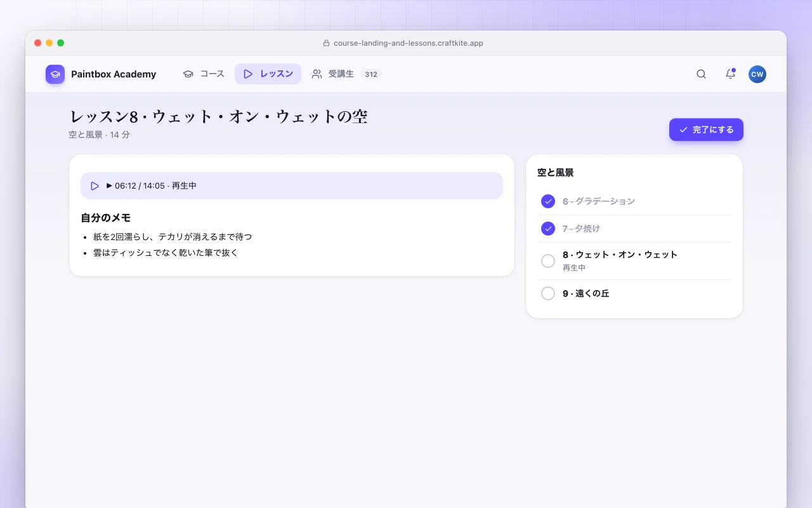
Task: Click the レッスン8 page title
Action: pyautogui.click(x=218, y=117)
